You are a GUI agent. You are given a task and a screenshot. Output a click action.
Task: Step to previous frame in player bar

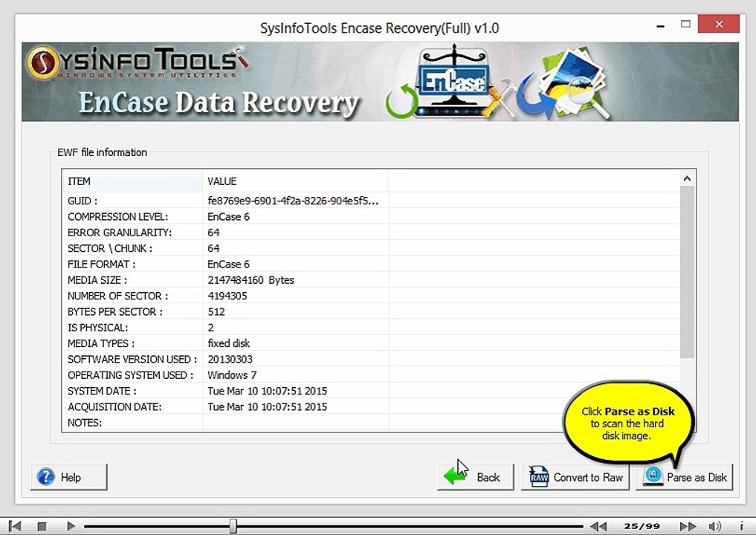598,526
